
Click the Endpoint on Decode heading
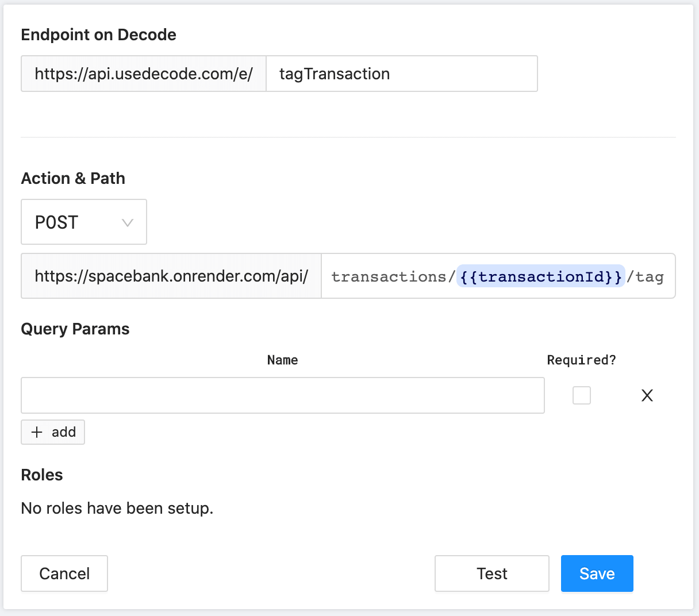pos(98,34)
